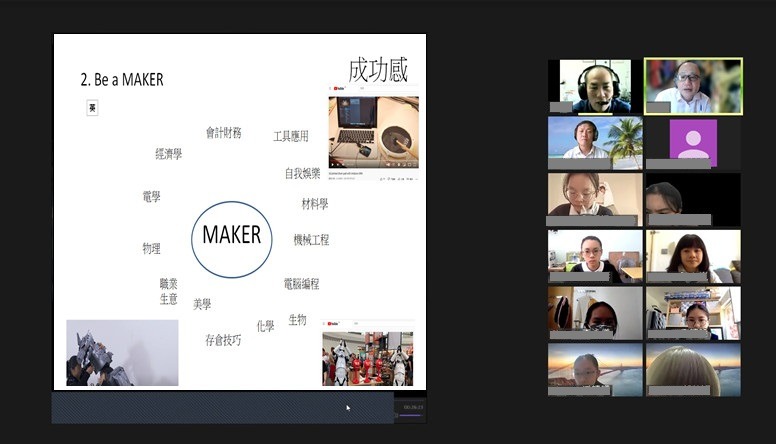Click the 成功感 heading text
776x444 pixels.
point(377,70)
